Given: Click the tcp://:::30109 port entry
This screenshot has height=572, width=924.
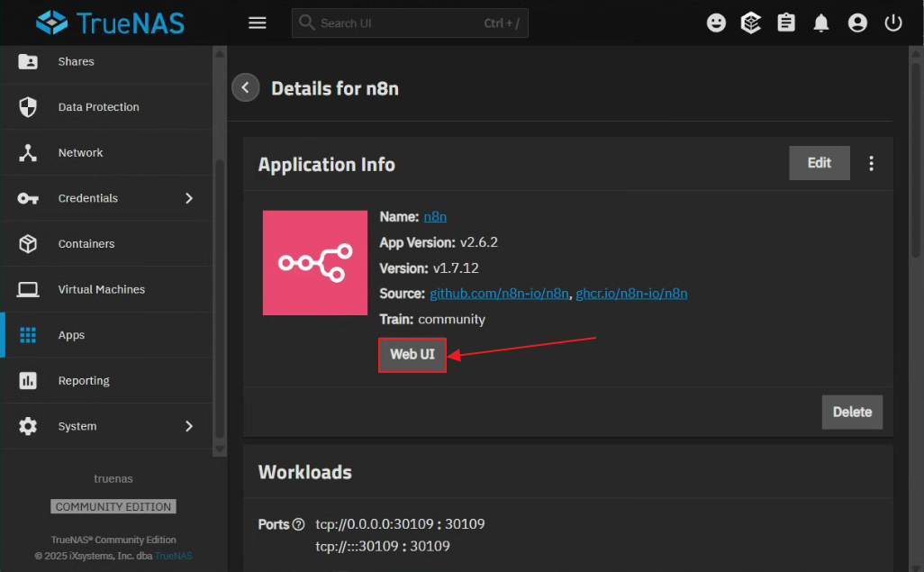Looking at the screenshot, I should [383, 546].
